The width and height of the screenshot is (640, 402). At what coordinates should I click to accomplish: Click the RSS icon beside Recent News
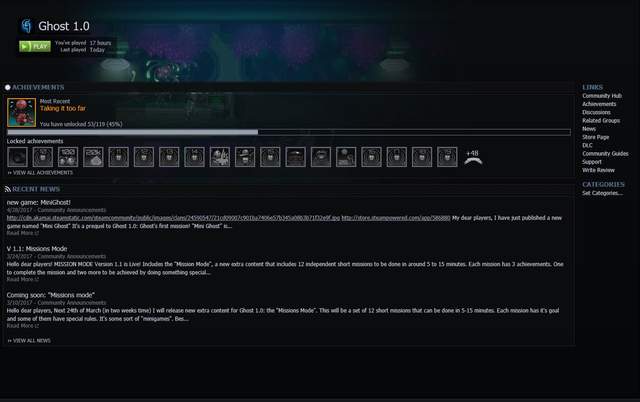coord(7,189)
